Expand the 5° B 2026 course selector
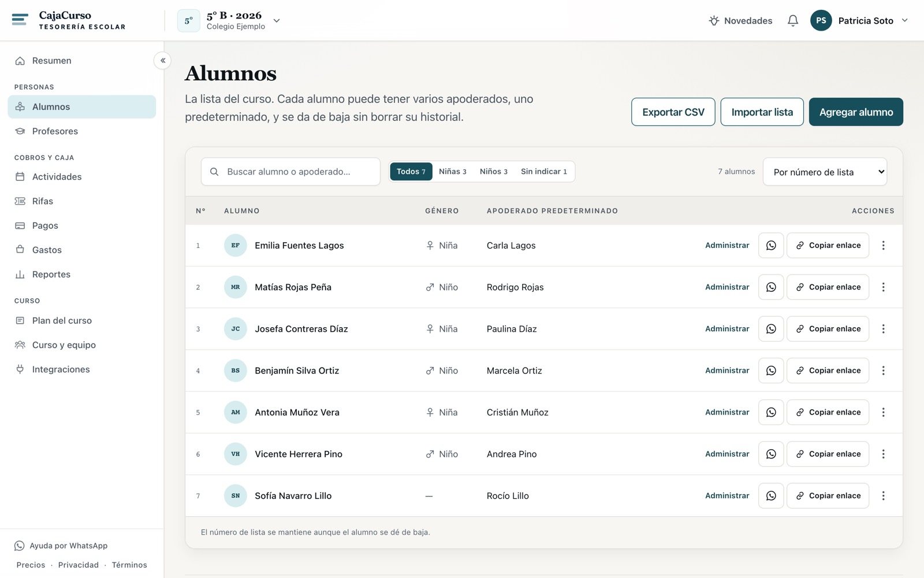 pyautogui.click(x=228, y=21)
